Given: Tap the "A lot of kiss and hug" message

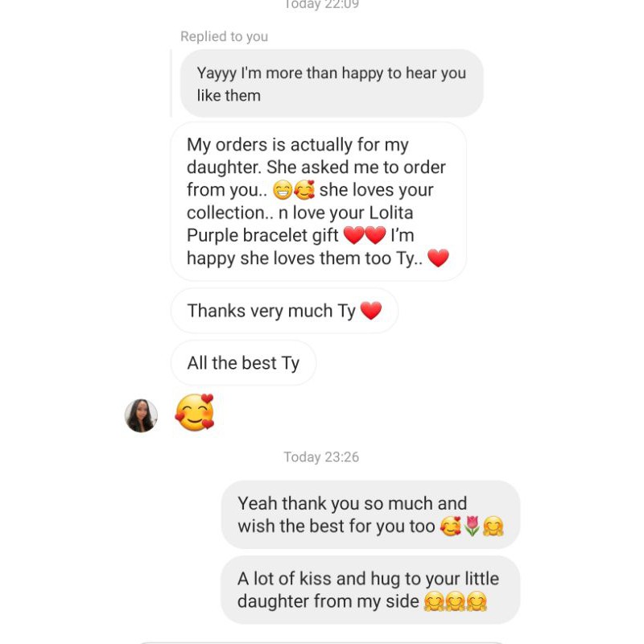Looking at the screenshot, I should [370, 590].
